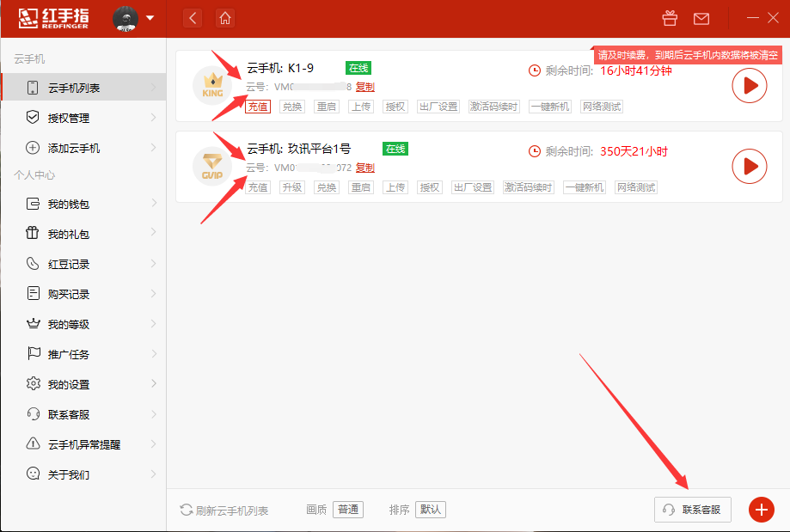Click the 联系客服 button at bottom right

pyautogui.click(x=693, y=510)
